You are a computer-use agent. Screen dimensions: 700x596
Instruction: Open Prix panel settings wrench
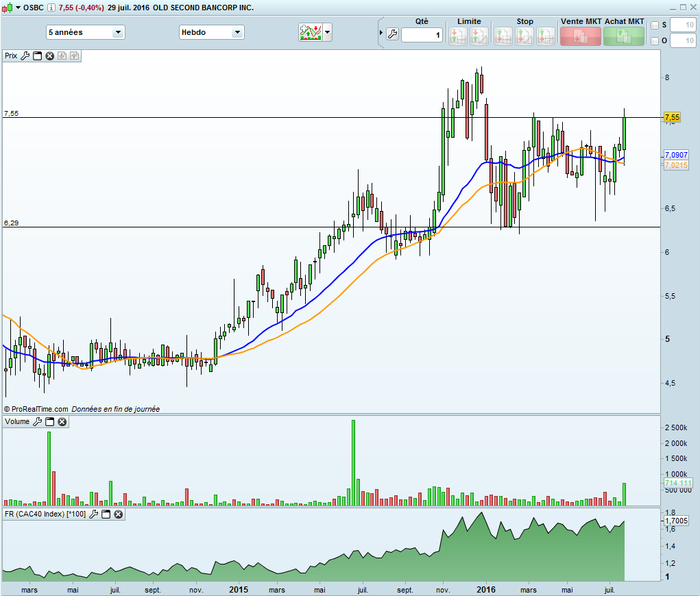coord(25,55)
